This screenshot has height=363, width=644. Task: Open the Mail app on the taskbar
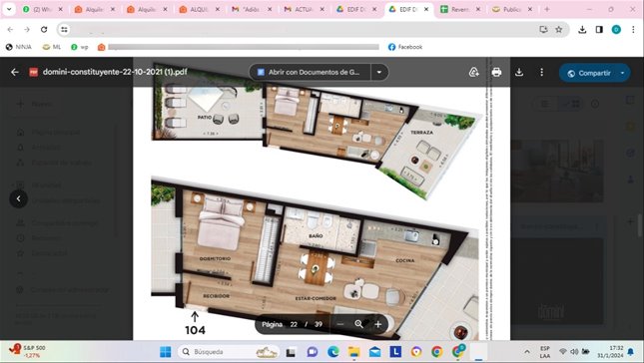pyautogui.click(x=374, y=351)
